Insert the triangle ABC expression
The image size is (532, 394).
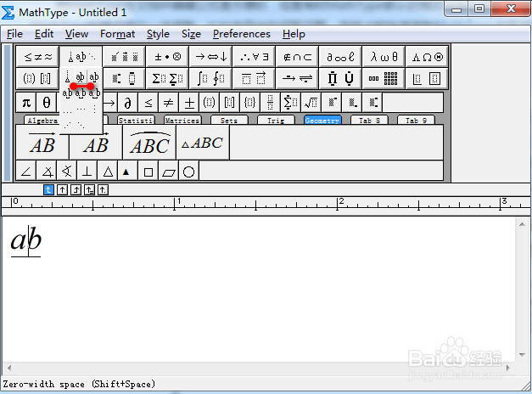tap(203, 143)
